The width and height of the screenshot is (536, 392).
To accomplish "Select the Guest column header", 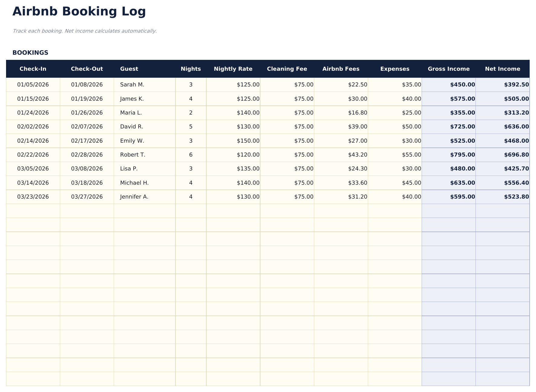I will (129, 69).
